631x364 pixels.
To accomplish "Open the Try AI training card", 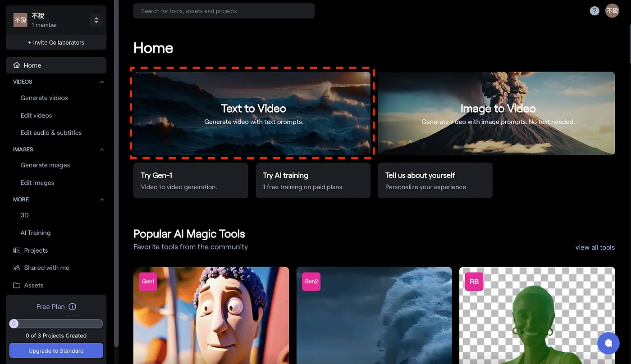I will coord(313,181).
